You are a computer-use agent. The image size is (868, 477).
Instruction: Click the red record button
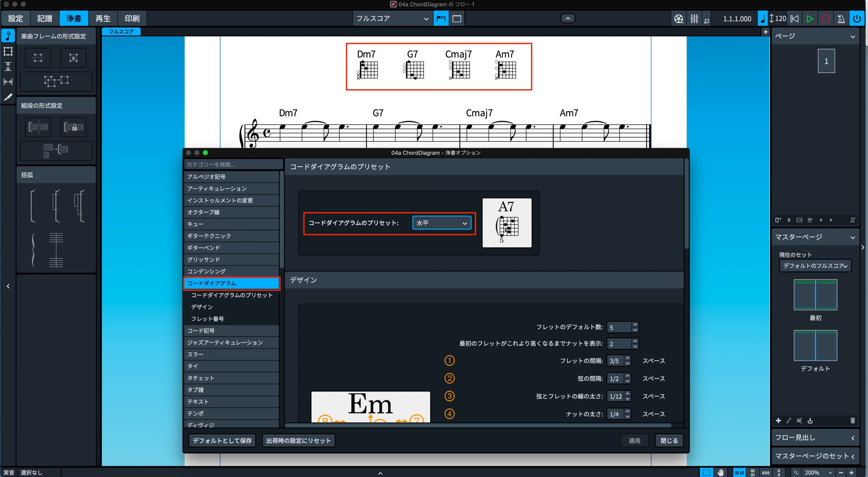pos(826,19)
